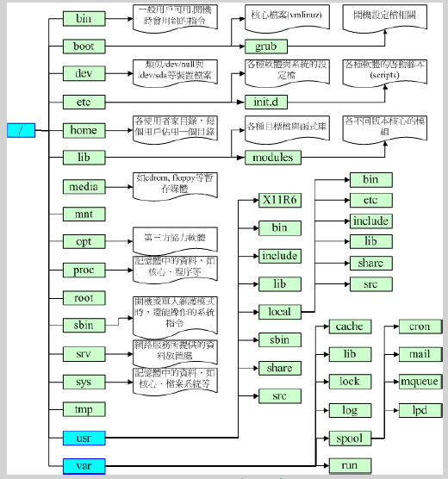This screenshot has width=448, height=479.
Task: Select the media directory node
Action: tap(84, 187)
